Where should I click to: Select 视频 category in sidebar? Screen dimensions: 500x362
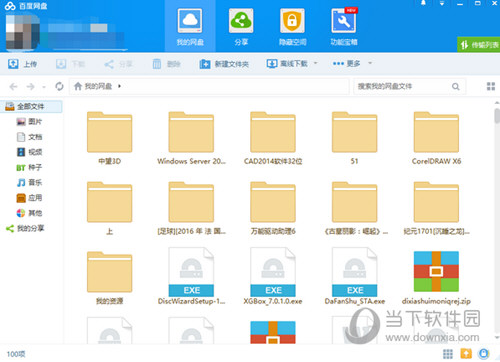(29, 152)
